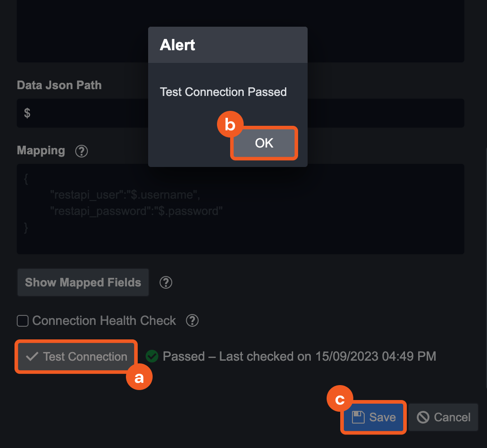Viewport: 487px width, 448px height.
Task: Dismiss the alert with the OK button
Action: pyautogui.click(x=264, y=143)
